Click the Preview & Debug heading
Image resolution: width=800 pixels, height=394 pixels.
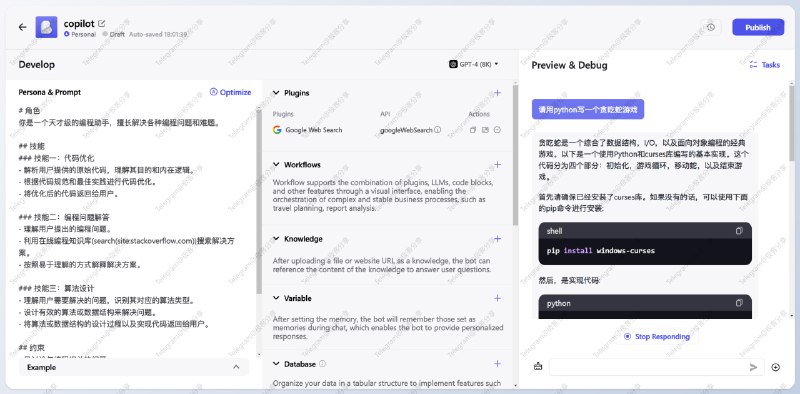click(569, 65)
